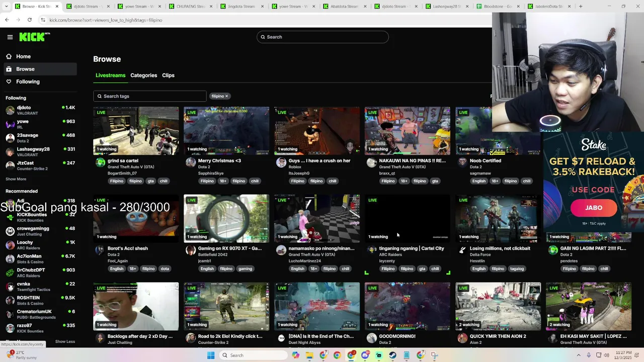Open the Noob Certified stream title

[x=485, y=161]
